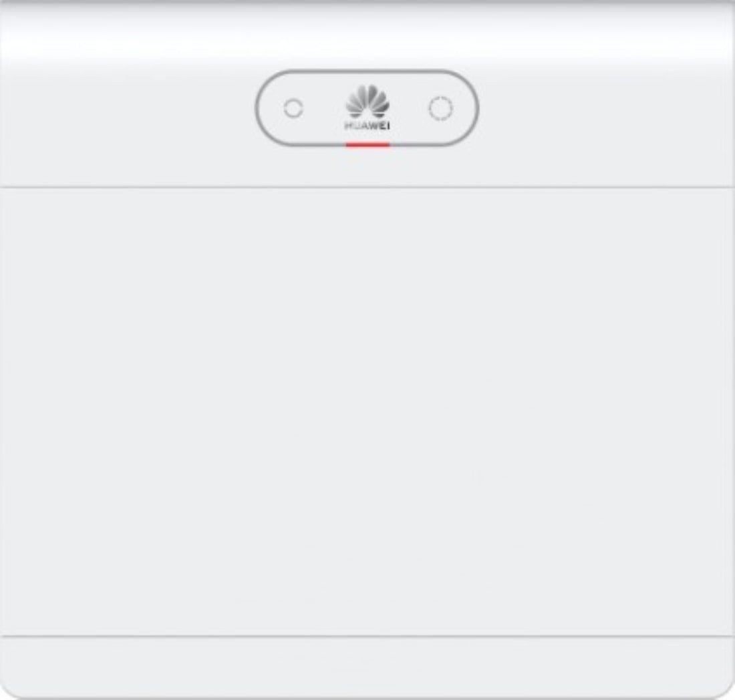
Task: Click the Huawei flower logo
Action: tap(367, 102)
